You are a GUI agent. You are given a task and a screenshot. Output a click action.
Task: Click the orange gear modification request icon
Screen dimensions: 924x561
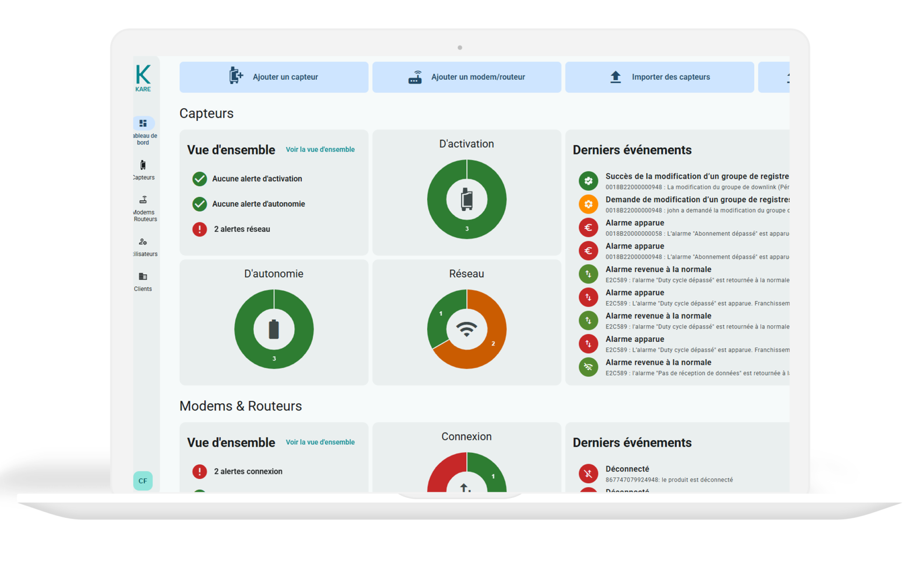click(588, 204)
